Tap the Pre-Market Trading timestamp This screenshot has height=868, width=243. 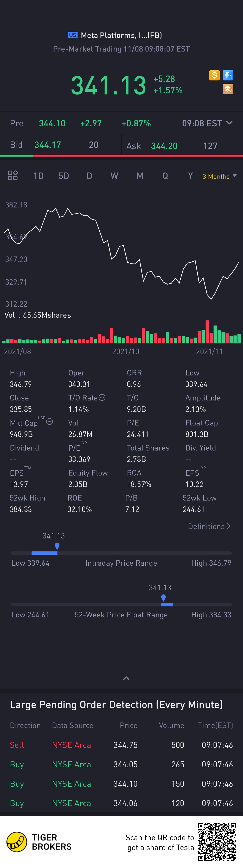[x=121, y=49]
